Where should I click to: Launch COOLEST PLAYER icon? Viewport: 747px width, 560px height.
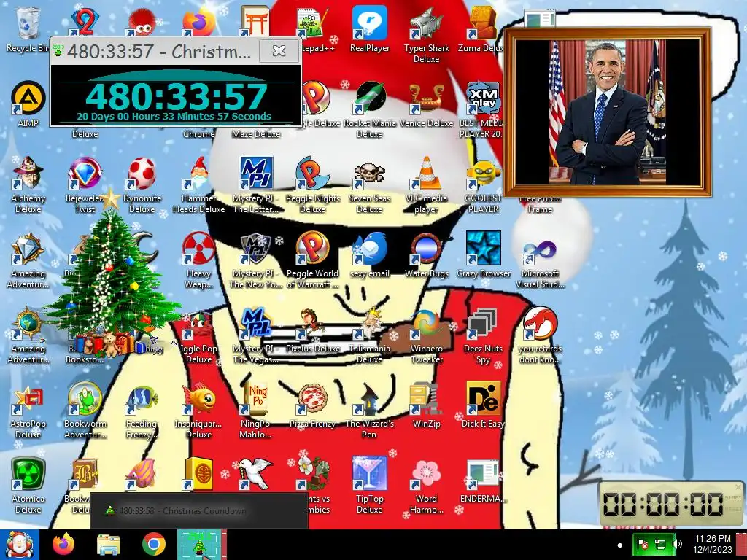point(483,186)
